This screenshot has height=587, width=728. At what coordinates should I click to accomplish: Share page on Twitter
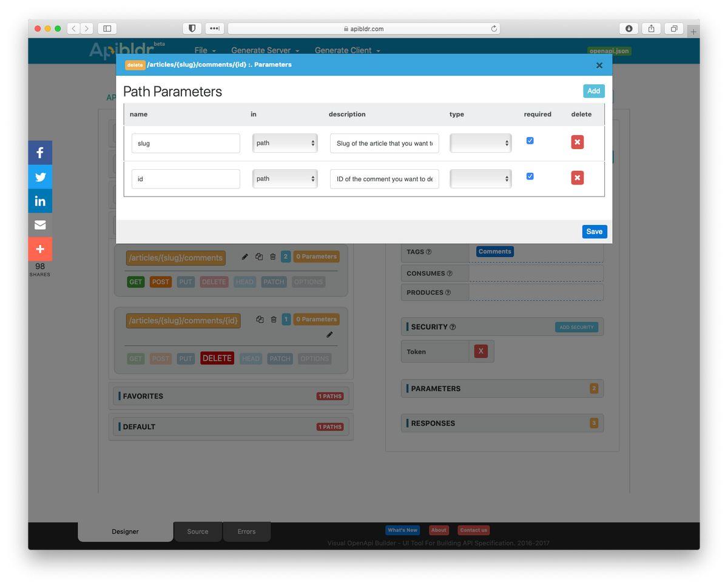(x=40, y=177)
